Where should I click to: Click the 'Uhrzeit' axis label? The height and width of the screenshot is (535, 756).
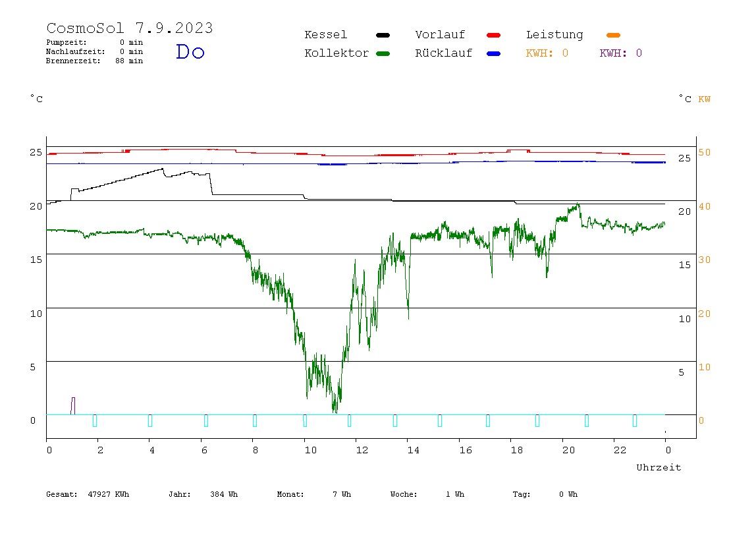pyautogui.click(x=659, y=467)
